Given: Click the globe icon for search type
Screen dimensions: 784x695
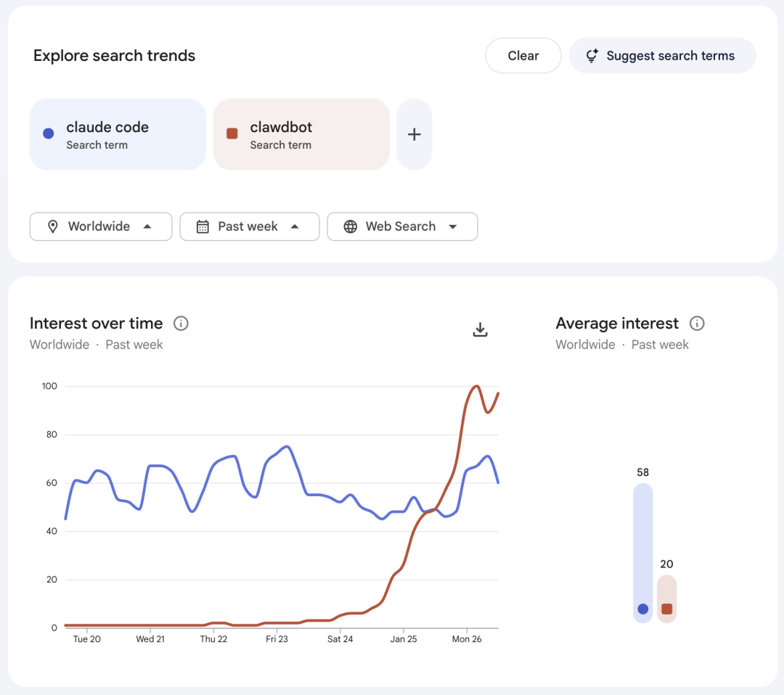Looking at the screenshot, I should pos(350,226).
